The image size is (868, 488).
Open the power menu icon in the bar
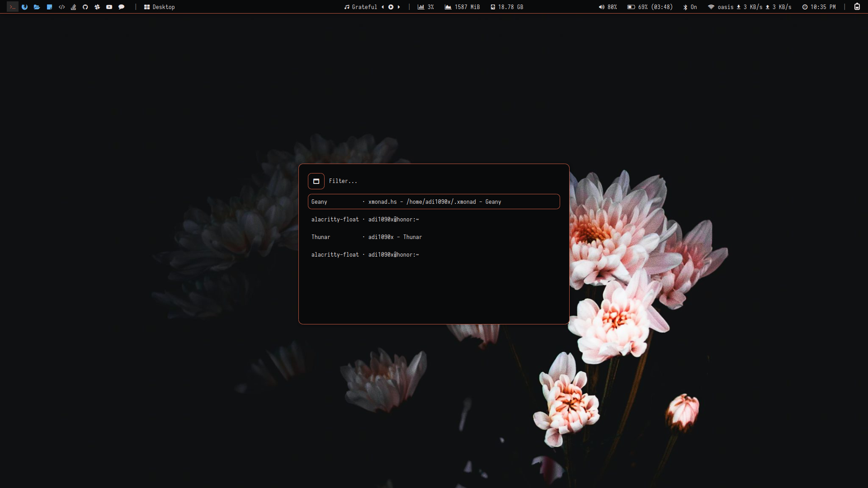857,7
